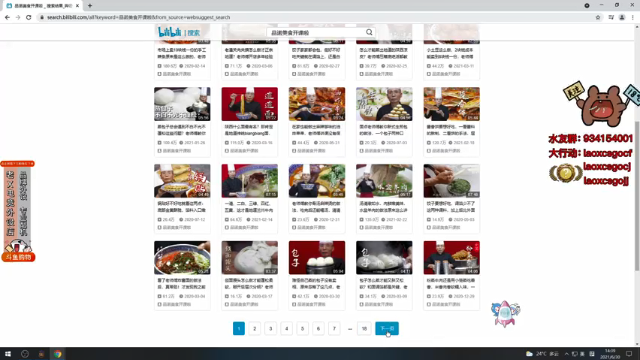Open the Chrome three-dot menu
The width and height of the screenshot is (640, 360).
(x=633, y=18)
